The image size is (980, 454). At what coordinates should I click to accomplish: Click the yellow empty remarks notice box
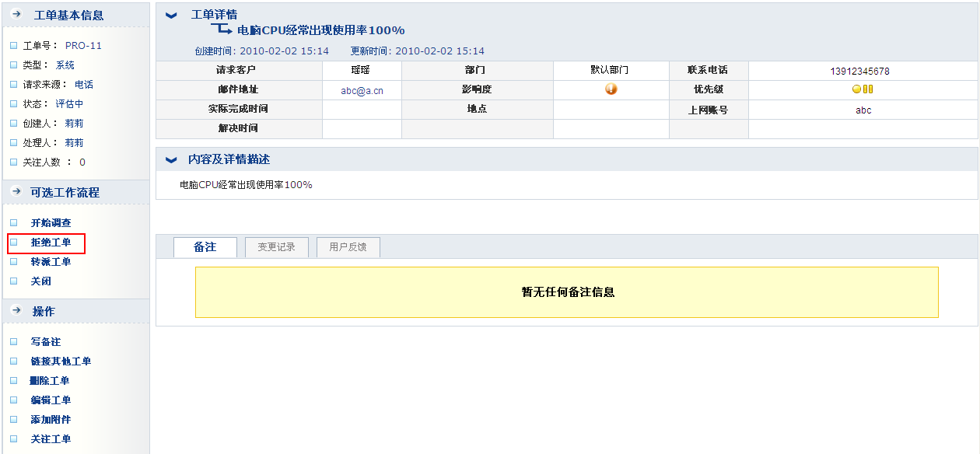pyautogui.click(x=566, y=292)
